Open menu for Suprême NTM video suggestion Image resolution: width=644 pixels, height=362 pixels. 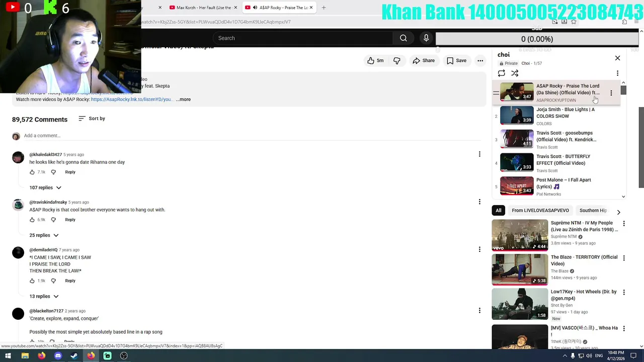coord(624,224)
